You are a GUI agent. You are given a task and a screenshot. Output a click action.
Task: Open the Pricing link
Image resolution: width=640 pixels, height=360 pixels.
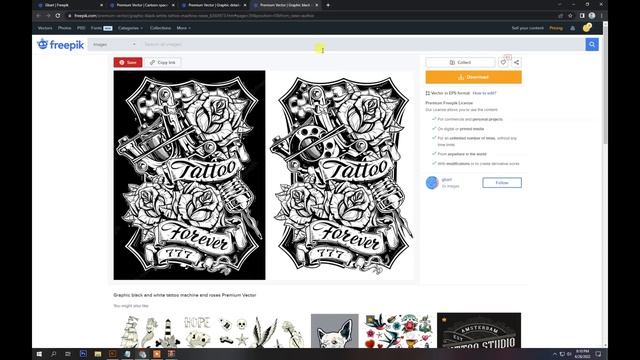click(x=556, y=28)
